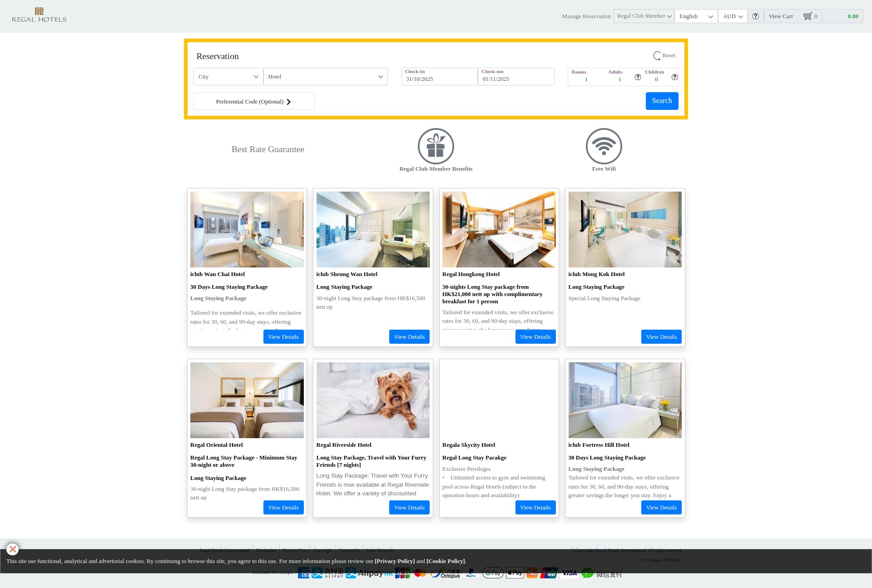Open the Regal Club Member dropdown
Screen dimensions: 872x588
tap(644, 16)
